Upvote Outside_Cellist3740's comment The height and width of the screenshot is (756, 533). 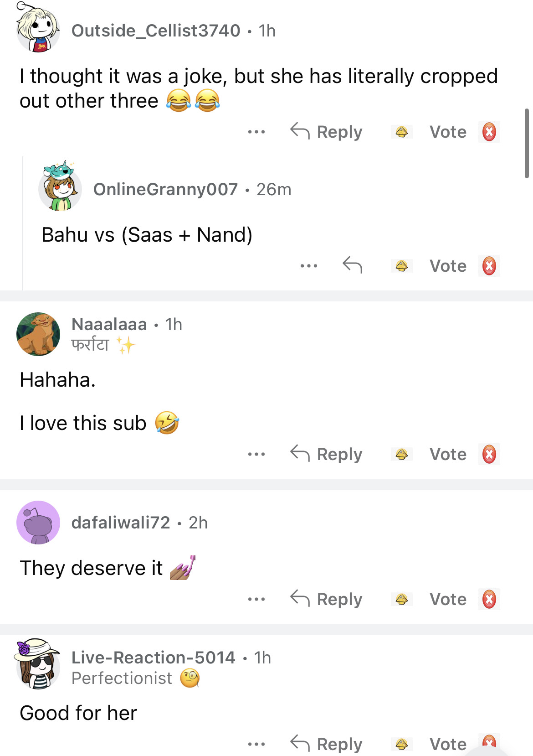[401, 132]
